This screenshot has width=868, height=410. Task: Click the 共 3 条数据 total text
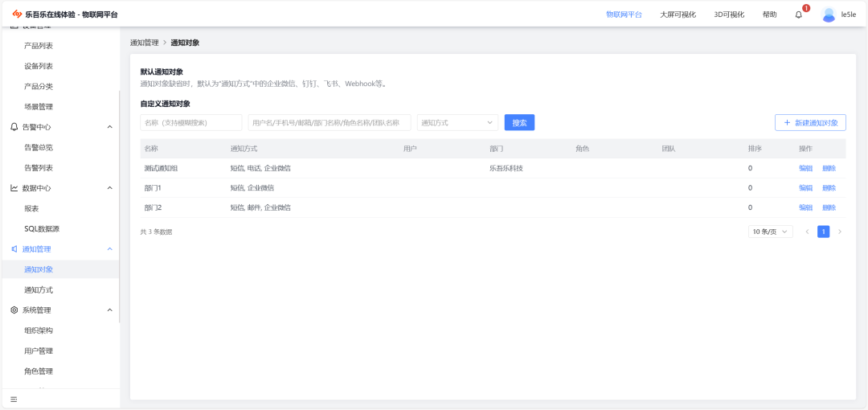click(x=156, y=232)
